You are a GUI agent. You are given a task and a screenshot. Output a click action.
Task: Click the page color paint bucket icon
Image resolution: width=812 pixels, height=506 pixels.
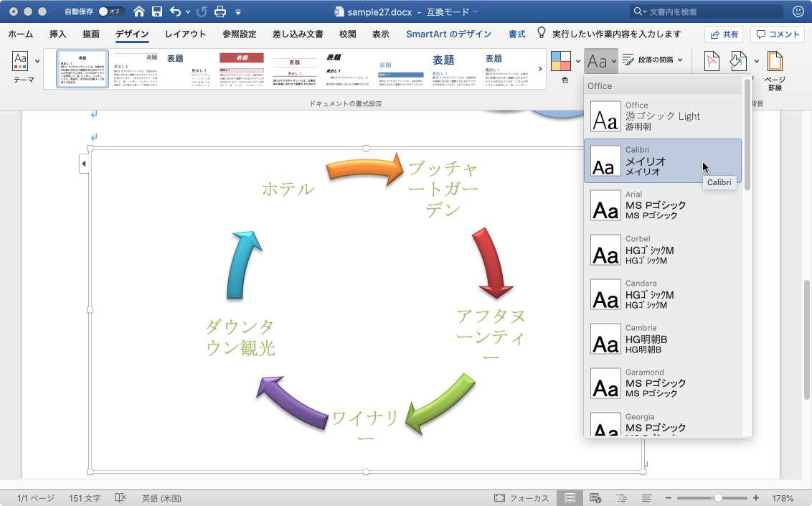(738, 61)
